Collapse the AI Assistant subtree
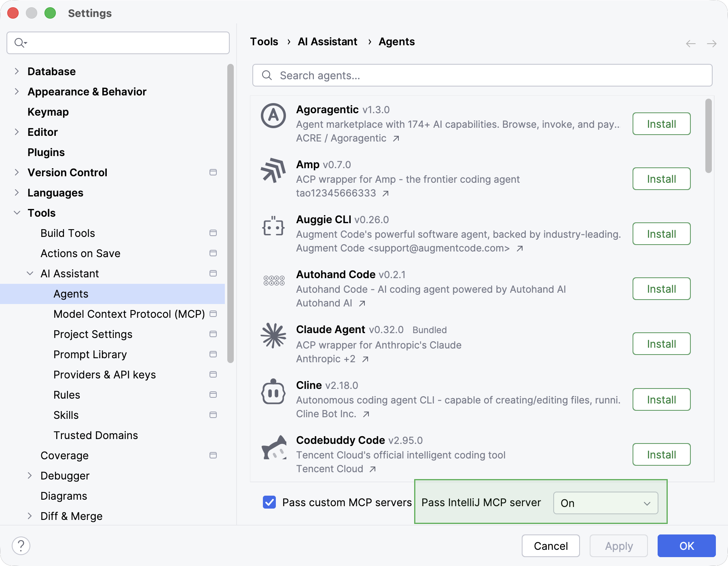The width and height of the screenshot is (728, 566). click(x=30, y=273)
